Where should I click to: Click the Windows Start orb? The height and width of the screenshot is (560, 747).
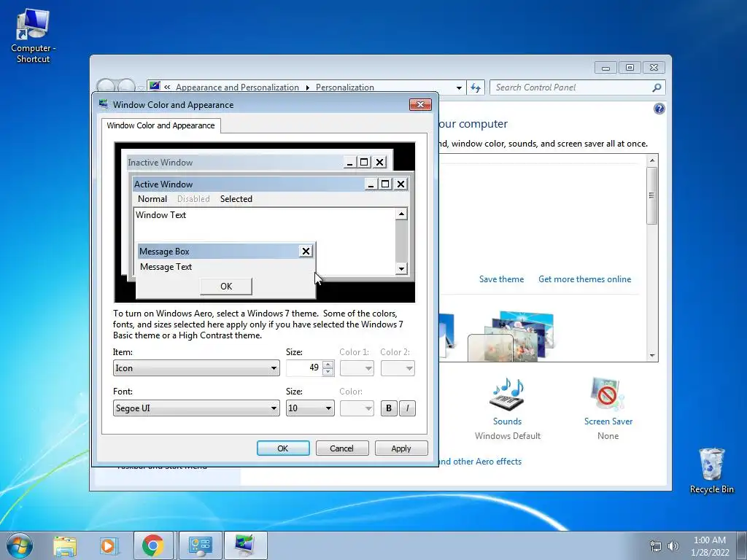(20, 545)
